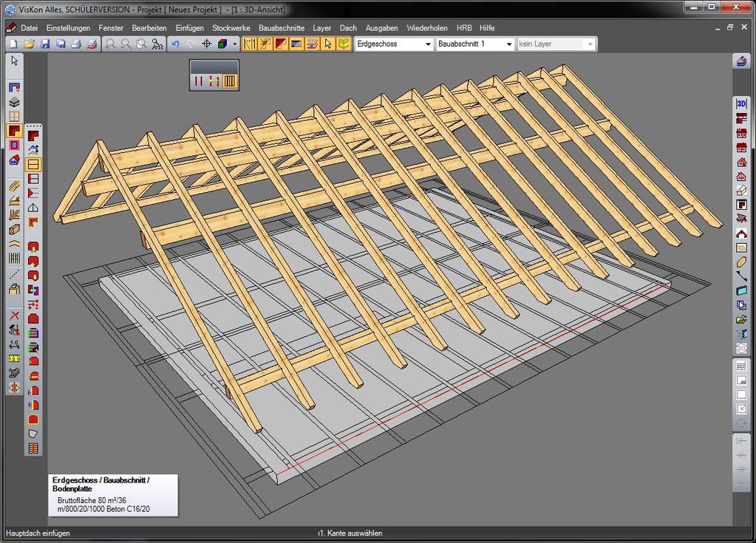Viewport: 756px width, 543px height.
Task: Click the Bodenplatte info tooltip text
Action: pyautogui.click(x=113, y=495)
